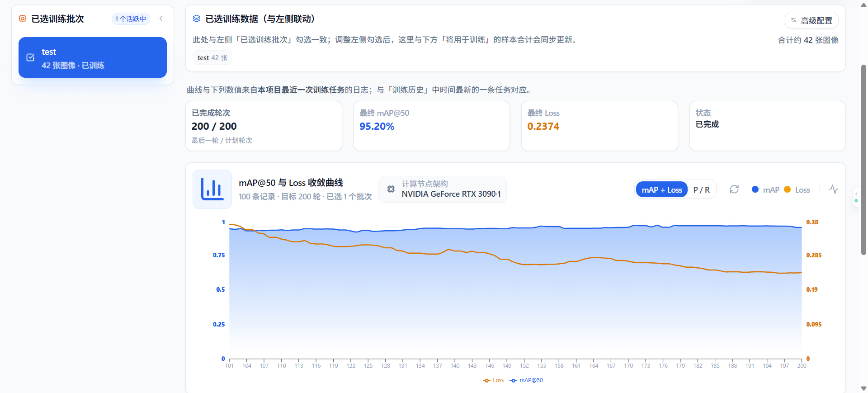Click the chip icon beside 已选训练批次

[22, 19]
